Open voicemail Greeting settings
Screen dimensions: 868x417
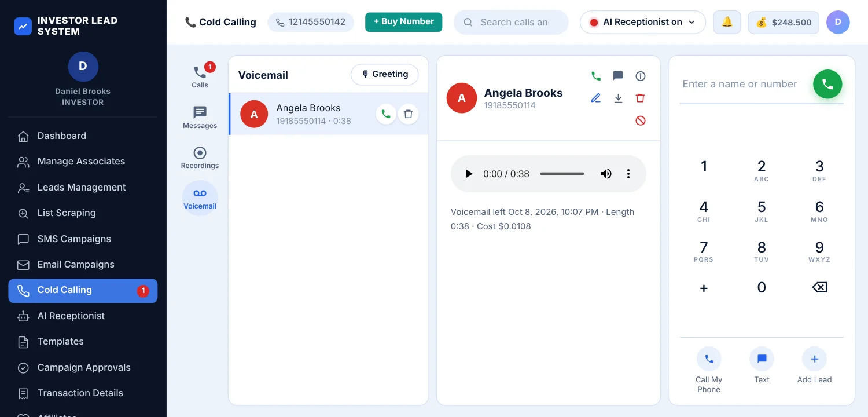click(x=385, y=74)
